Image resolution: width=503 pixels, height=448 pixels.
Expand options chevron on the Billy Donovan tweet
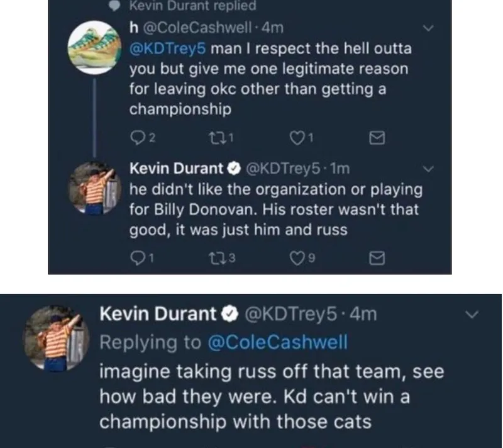[x=428, y=169]
